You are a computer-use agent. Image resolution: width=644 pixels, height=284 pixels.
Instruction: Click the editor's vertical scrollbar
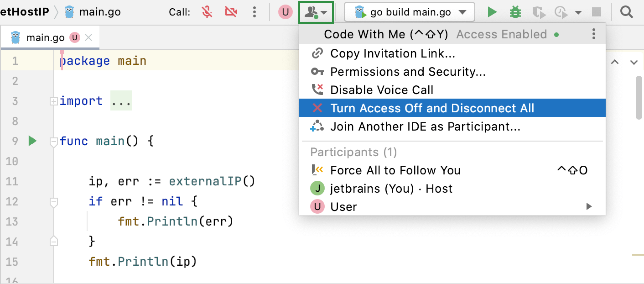639,97
